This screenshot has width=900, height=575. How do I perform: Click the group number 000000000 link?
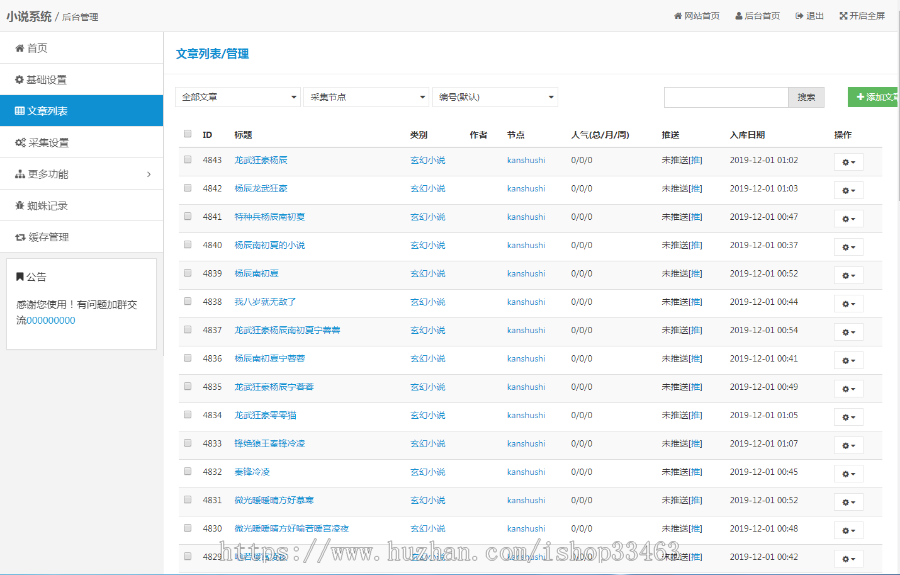tap(51, 320)
